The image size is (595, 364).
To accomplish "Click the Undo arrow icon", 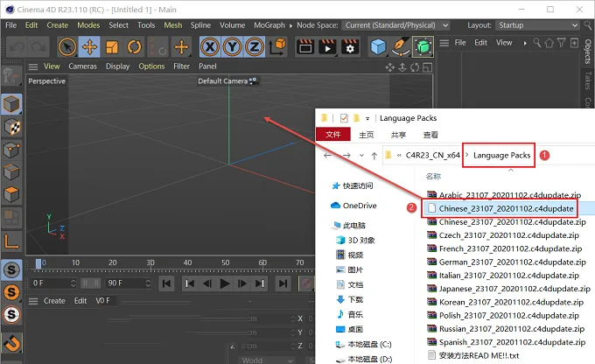I will (17, 47).
